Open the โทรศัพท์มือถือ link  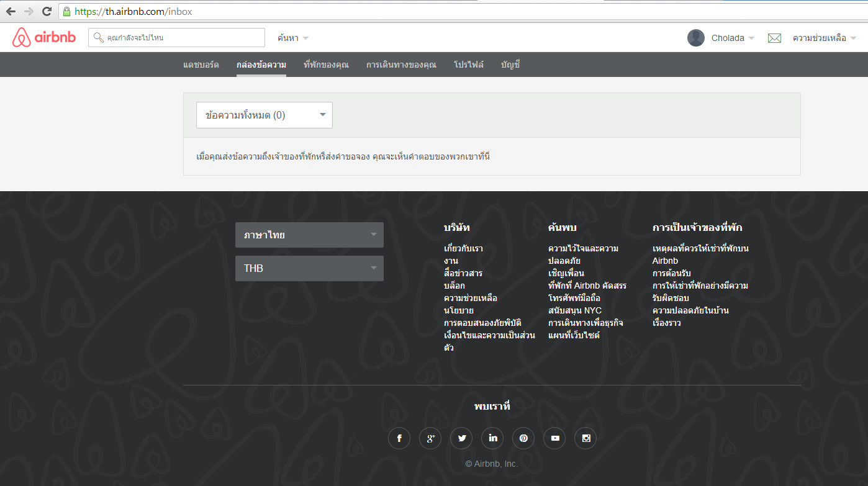pyautogui.click(x=574, y=299)
